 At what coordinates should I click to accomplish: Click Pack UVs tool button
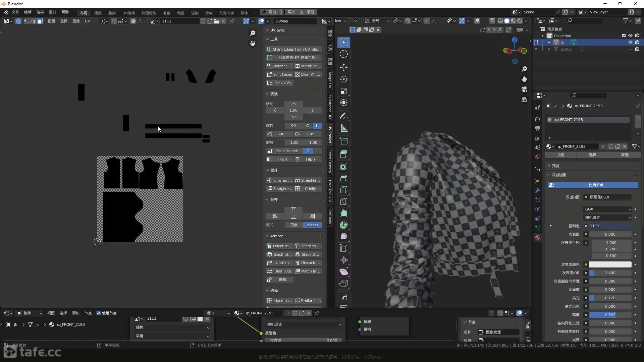[279, 83]
